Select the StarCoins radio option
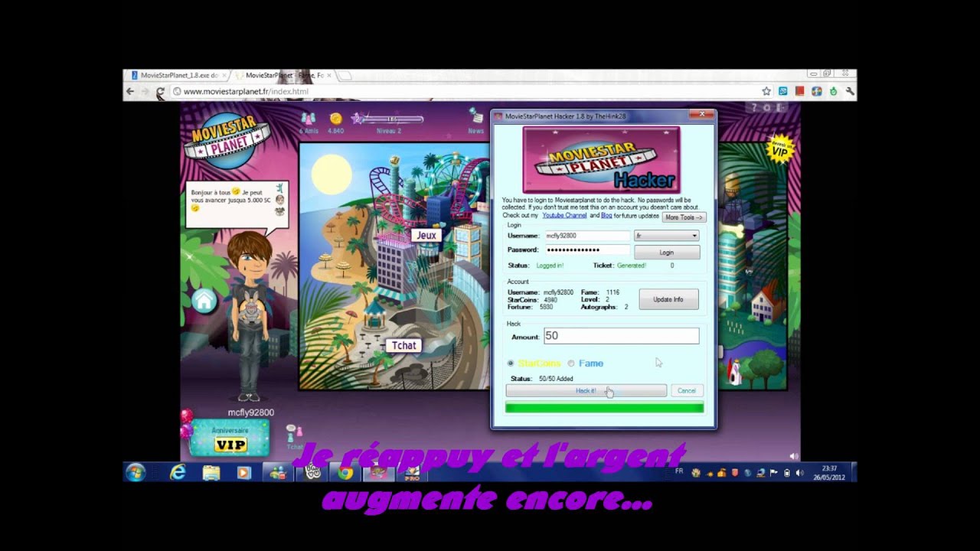Screen dimensions: 980x551 pos(511,364)
